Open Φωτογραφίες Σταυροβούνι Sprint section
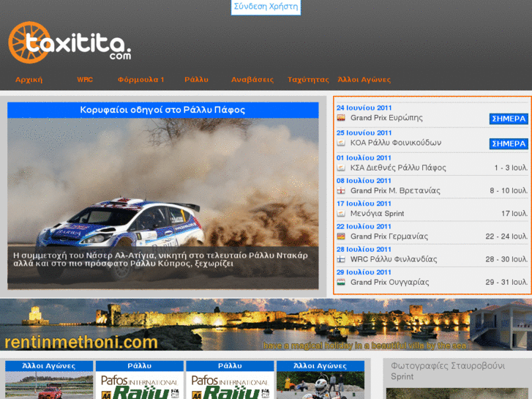Image resolution: width=532 pixels, height=399 pixels. coord(448,371)
